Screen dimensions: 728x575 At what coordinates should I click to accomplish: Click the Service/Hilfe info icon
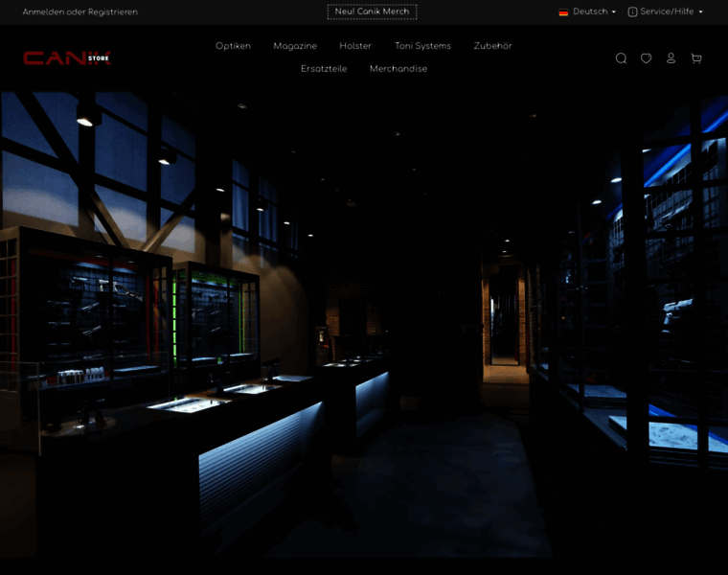click(x=632, y=12)
